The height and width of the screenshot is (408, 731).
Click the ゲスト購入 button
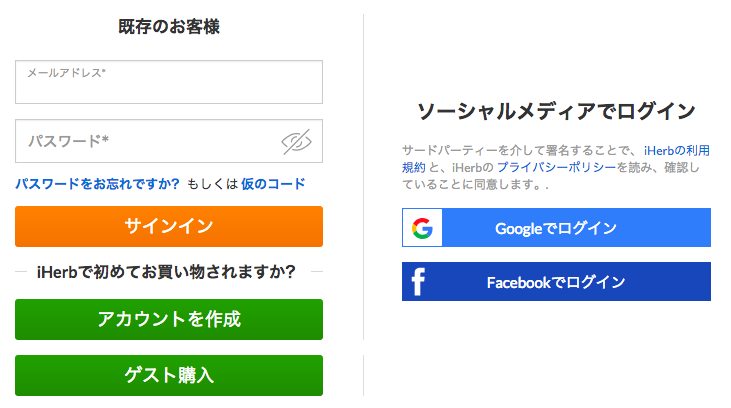[169, 375]
